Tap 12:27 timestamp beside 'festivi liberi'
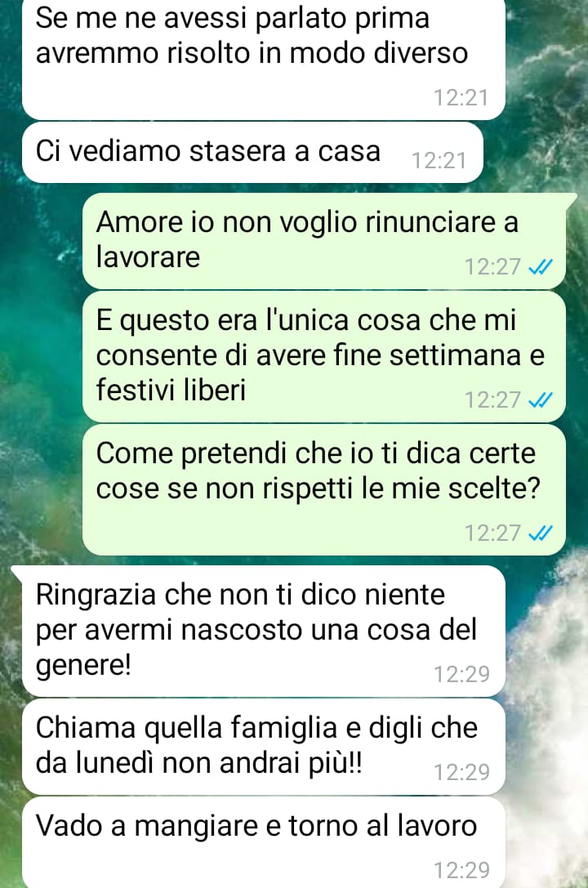Viewport: 588px width, 888px height. pyautogui.click(x=493, y=400)
